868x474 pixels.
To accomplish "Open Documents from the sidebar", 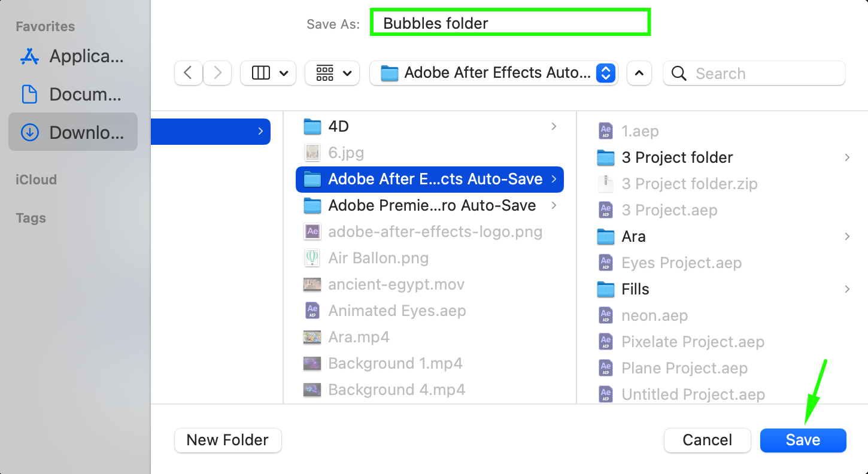I will pyautogui.click(x=72, y=95).
